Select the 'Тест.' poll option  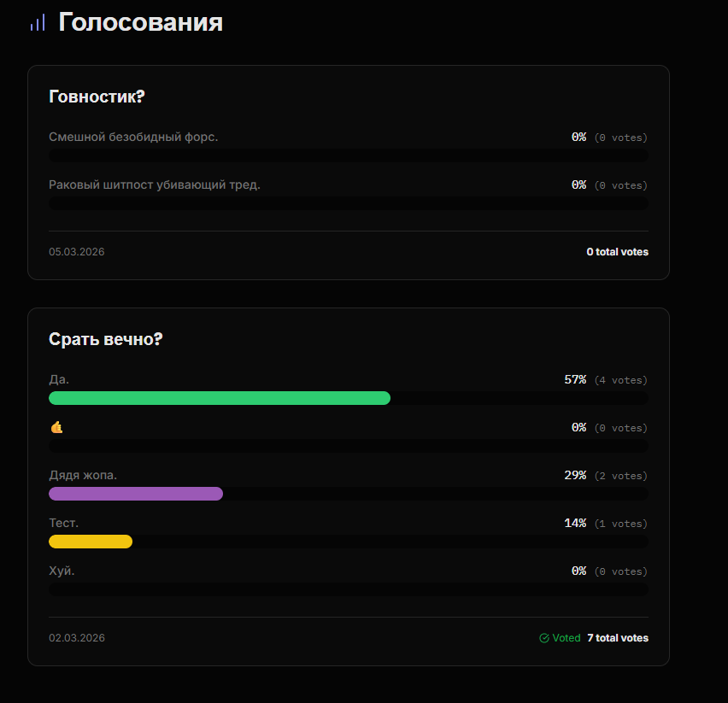click(64, 523)
